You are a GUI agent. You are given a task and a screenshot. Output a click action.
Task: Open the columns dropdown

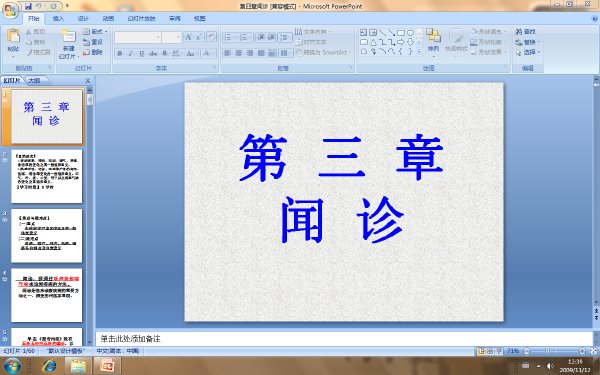pos(285,53)
